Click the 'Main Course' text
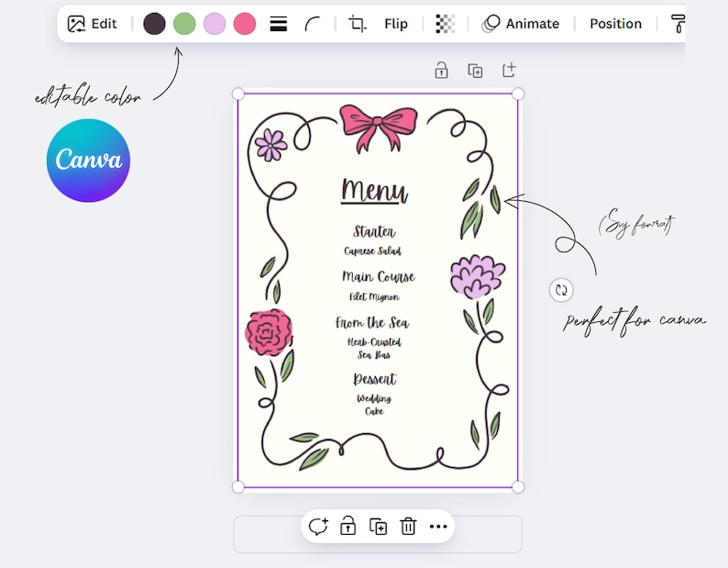 point(379,276)
